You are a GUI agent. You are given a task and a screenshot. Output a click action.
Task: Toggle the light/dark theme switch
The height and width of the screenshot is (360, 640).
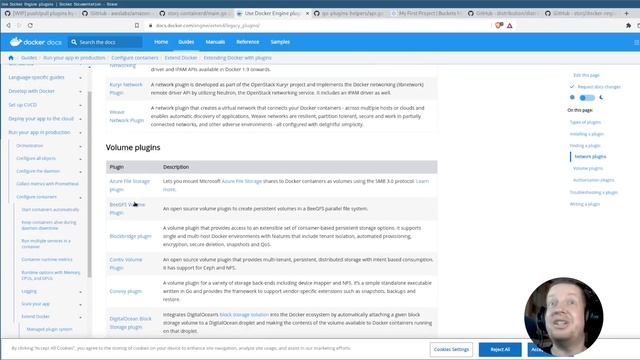(x=587, y=98)
